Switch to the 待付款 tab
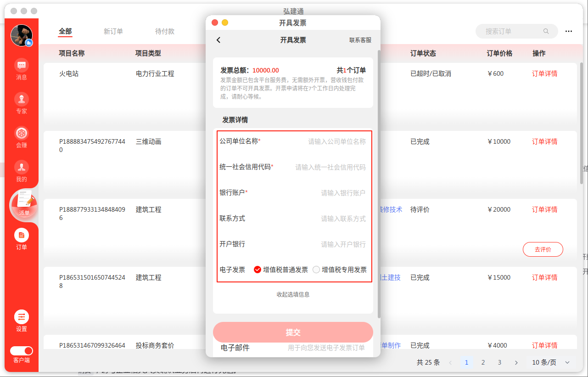This screenshot has height=377, width=588. coord(165,31)
